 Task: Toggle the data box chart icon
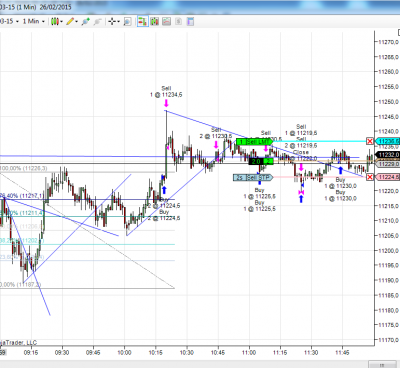point(166,22)
